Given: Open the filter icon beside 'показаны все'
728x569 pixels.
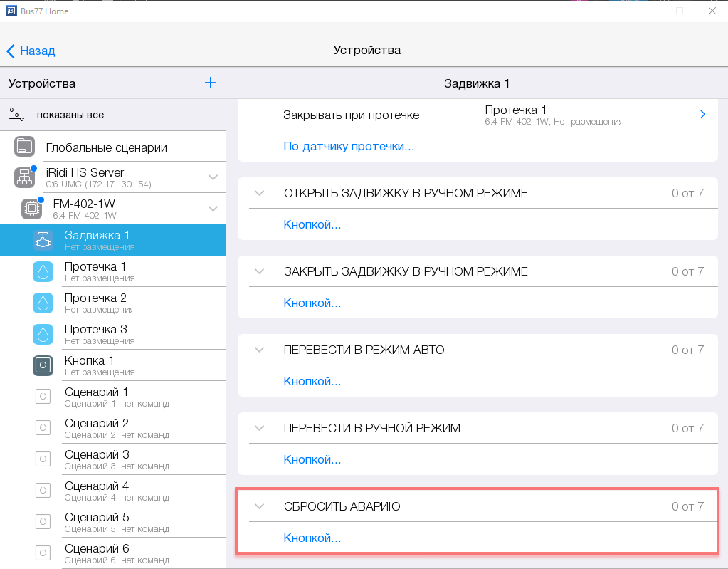Looking at the screenshot, I should 17,115.
